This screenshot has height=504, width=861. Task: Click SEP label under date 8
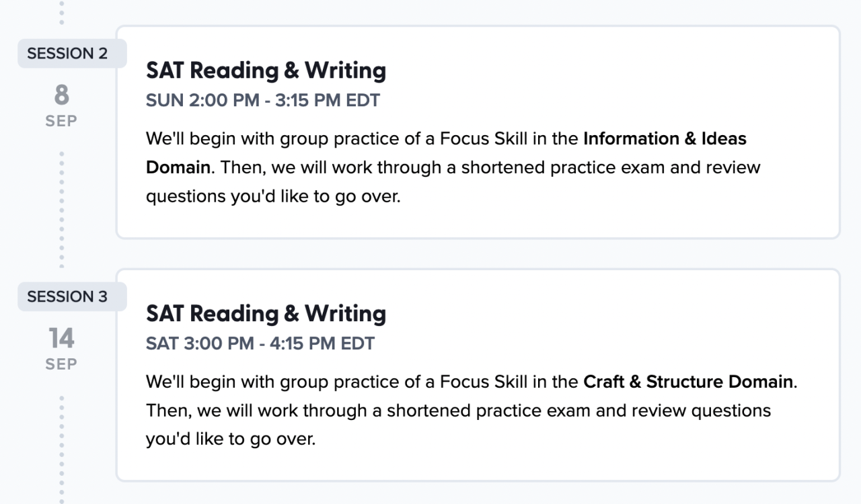click(x=61, y=121)
